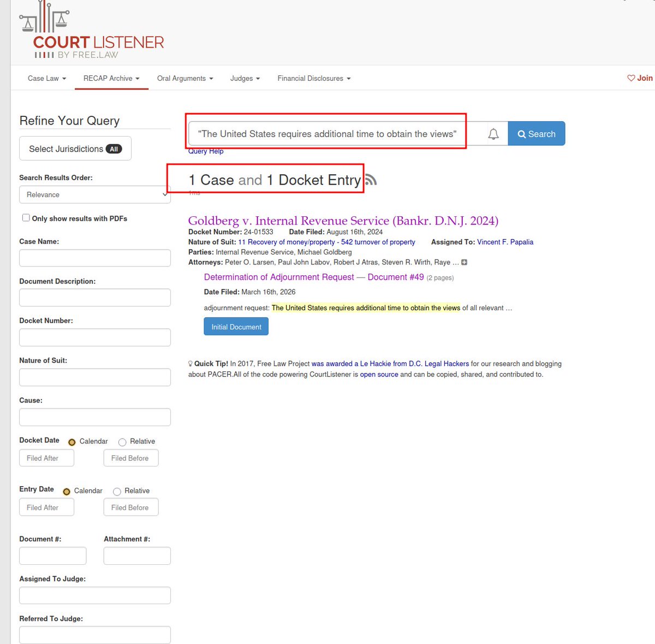This screenshot has width=655, height=644.
Task: Click 'Docket Number: 24-01533' text
Action: 230,232
